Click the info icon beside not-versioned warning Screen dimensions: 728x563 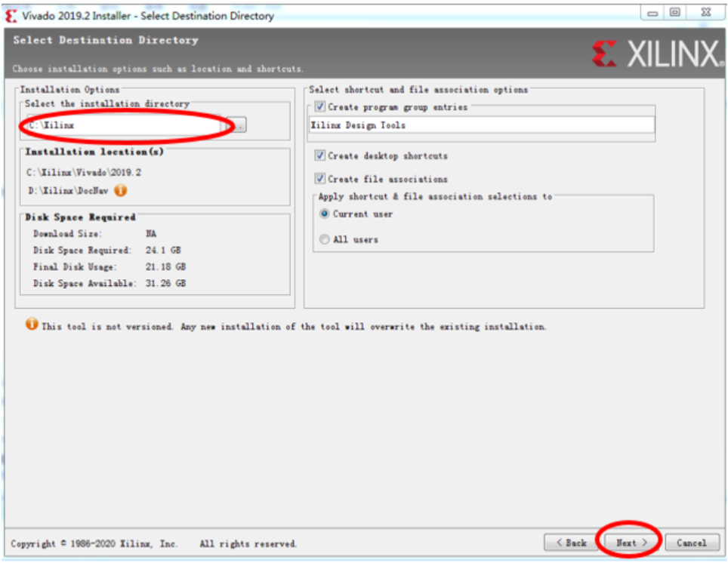[x=32, y=324]
